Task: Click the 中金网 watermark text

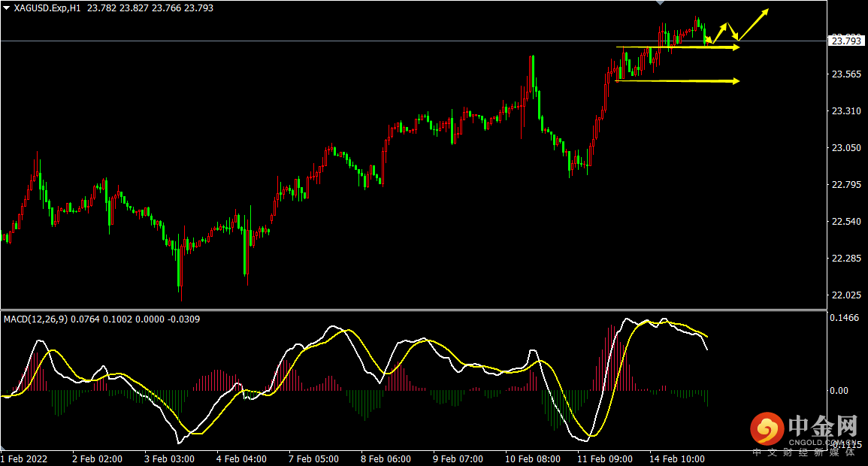Action: point(822,427)
